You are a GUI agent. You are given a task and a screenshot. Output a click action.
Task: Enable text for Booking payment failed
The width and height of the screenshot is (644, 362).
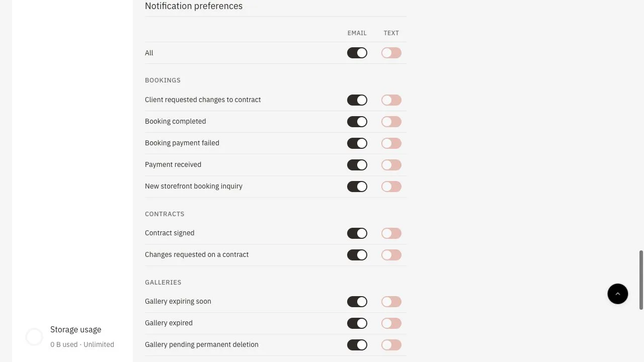click(391, 143)
